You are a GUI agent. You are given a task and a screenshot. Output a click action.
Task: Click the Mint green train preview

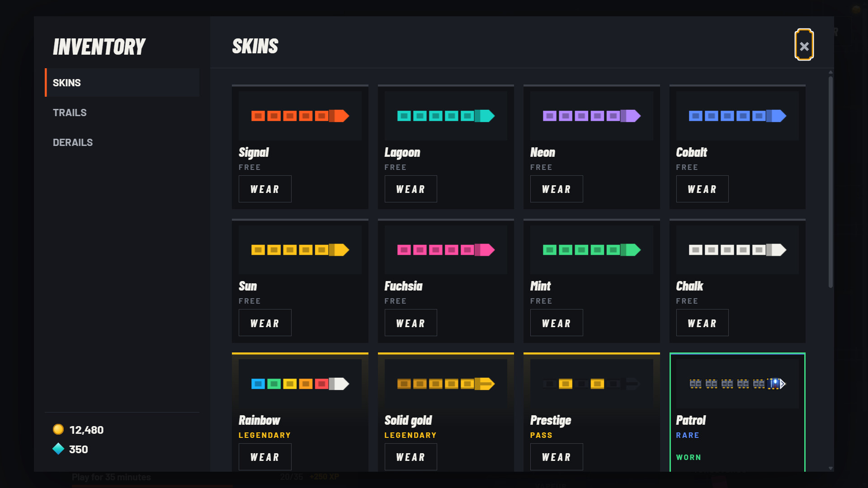[592, 250]
